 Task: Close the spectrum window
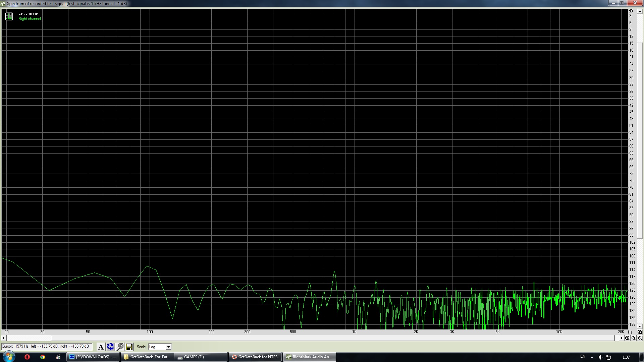click(635, 3)
